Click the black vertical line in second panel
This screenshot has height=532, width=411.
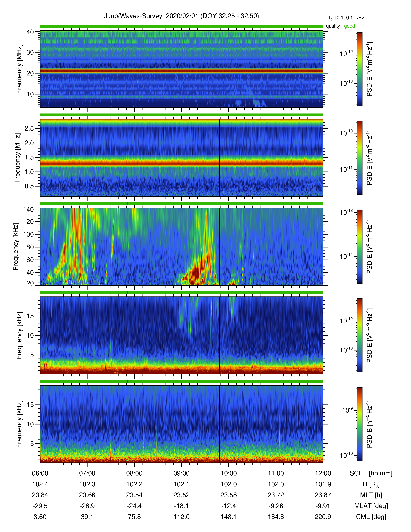click(x=219, y=158)
